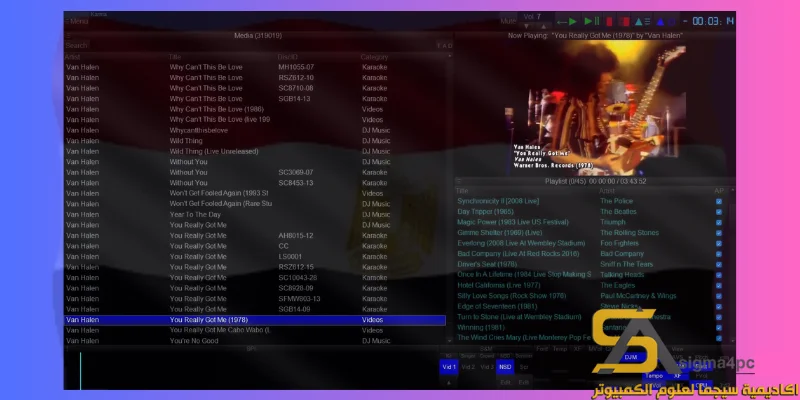The image size is (800, 400).
Task: Click the double red stop icon
Action: click(x=624, y=21)
